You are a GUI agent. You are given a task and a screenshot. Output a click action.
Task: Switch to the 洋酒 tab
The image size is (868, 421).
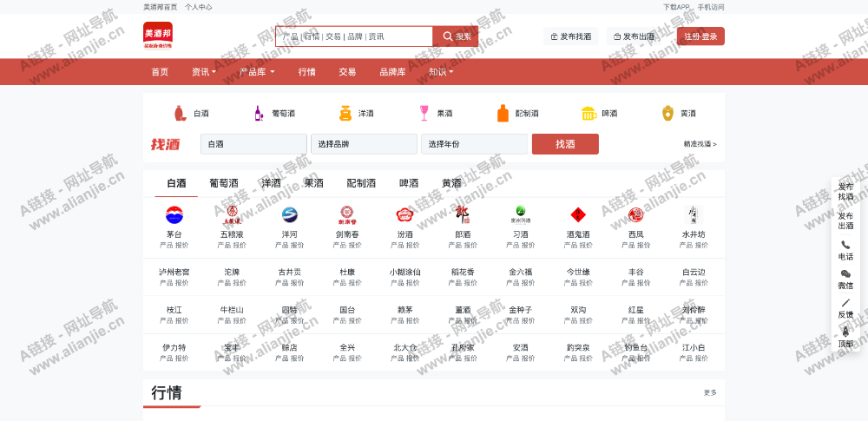[271, 183]
